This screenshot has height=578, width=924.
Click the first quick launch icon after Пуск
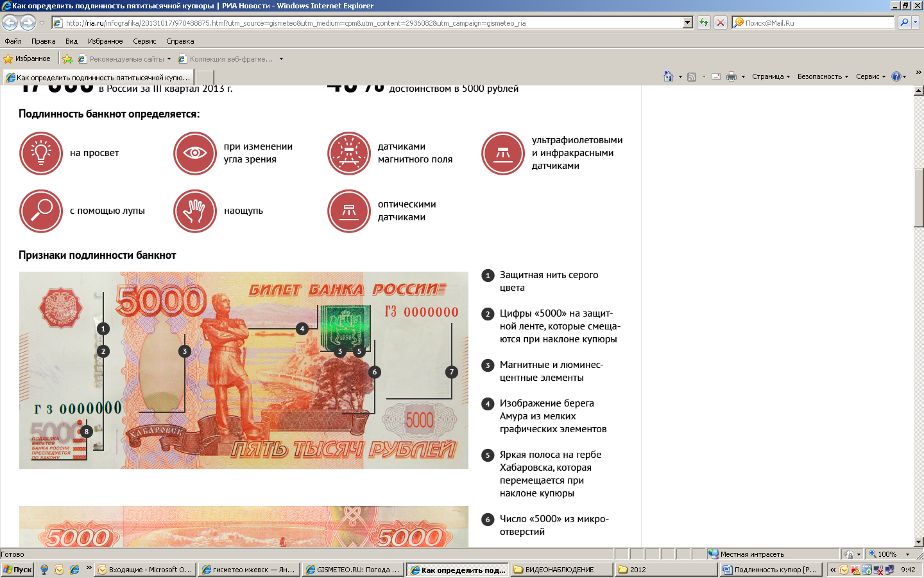tap(44, 570)
